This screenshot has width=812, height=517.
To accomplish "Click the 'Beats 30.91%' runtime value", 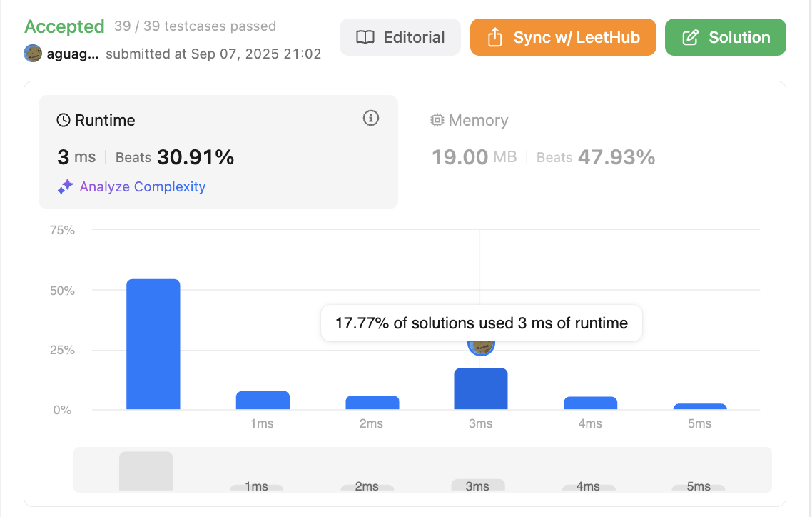I will point(175,157).
